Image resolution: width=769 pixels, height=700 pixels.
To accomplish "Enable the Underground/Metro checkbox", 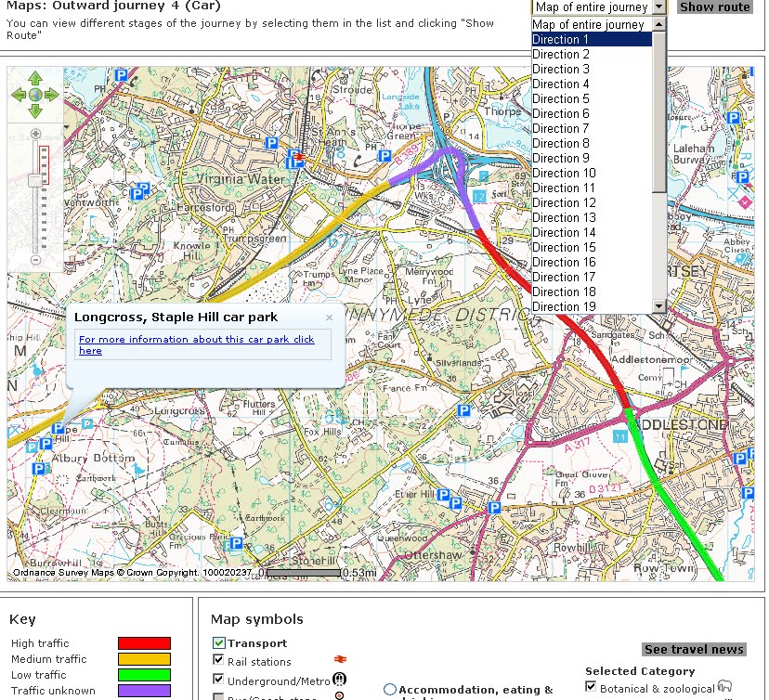I will [x=219, y=681].
